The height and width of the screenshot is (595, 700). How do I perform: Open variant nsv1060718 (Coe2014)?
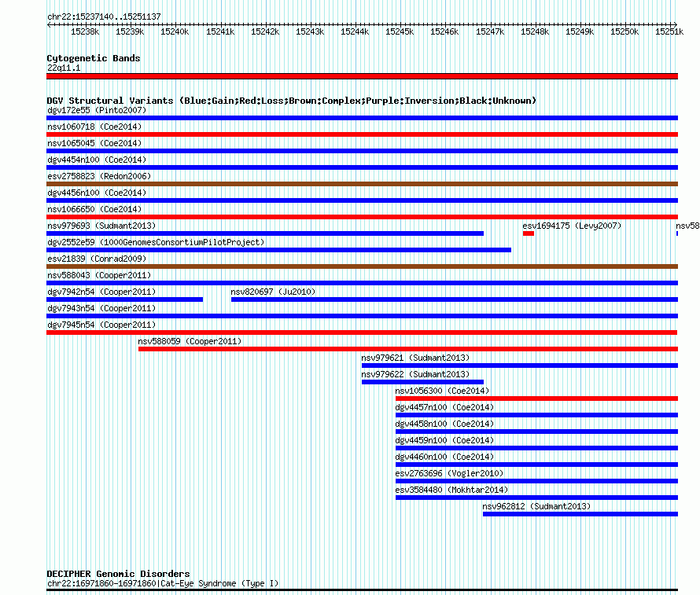(x=94, y=127)
